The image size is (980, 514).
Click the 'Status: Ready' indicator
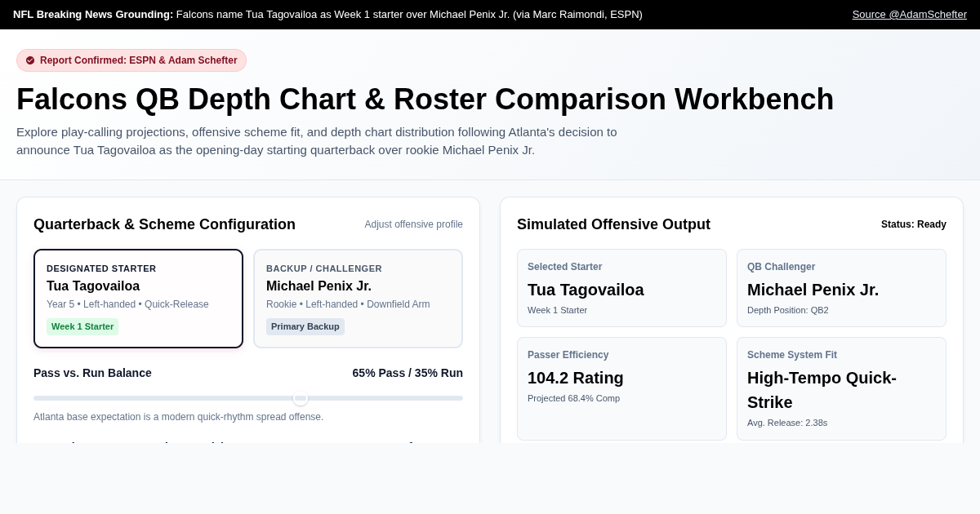pyautogui.click(x=914, y=224)
